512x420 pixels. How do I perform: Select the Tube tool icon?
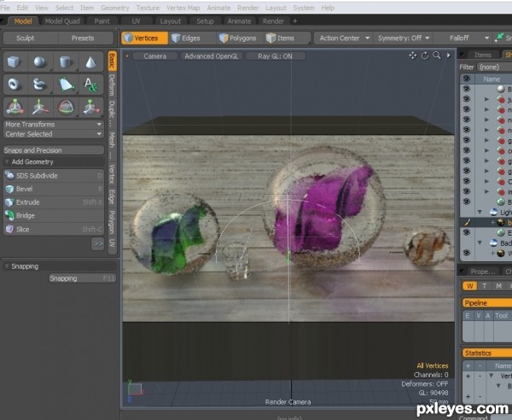pos(40,85)
